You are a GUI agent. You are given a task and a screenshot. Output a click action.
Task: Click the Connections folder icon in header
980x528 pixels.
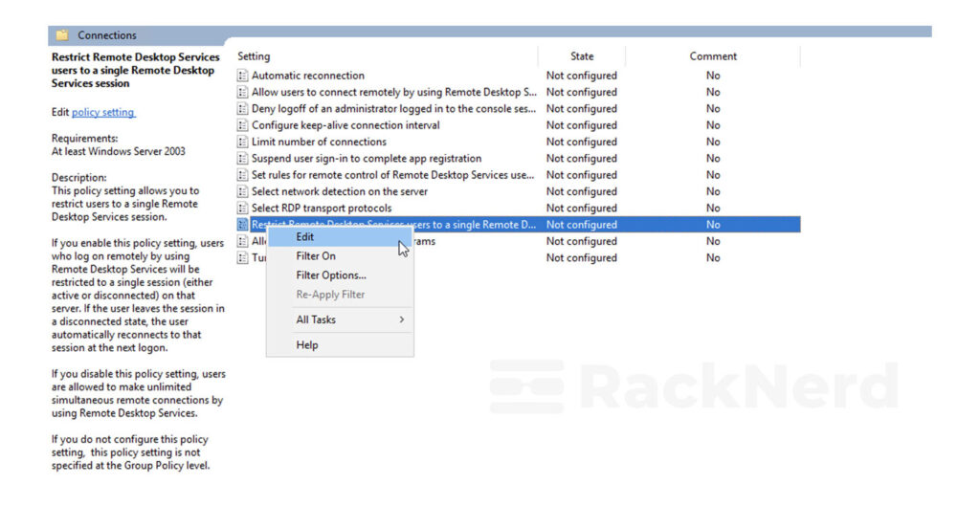(62, 35)
